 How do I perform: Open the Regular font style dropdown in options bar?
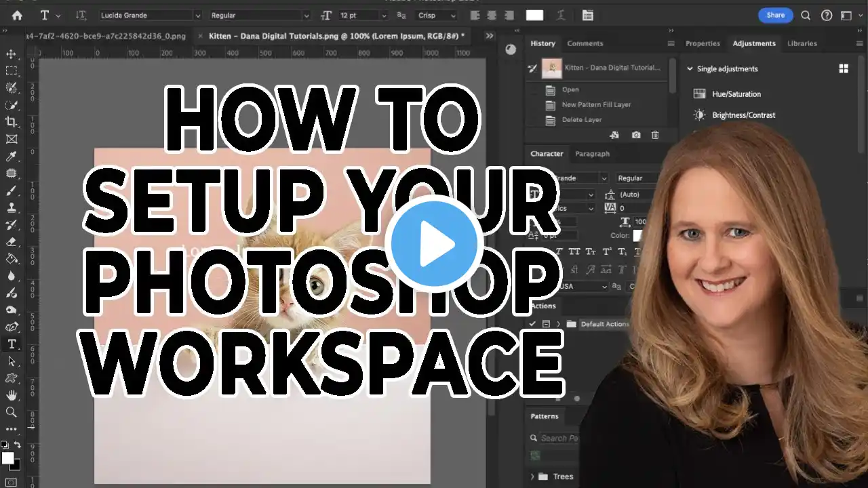[259, 15]
